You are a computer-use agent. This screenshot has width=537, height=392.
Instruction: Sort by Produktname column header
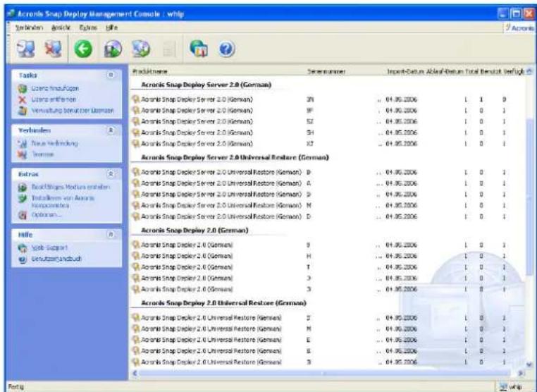click(x=149, y=71)
